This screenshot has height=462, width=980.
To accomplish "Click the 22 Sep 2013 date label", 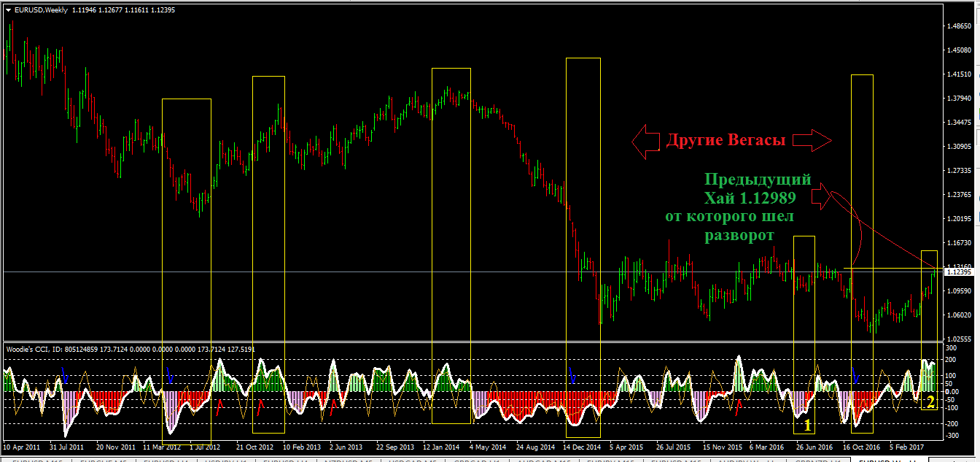I will pyautogui.click(x=394, y=446).
